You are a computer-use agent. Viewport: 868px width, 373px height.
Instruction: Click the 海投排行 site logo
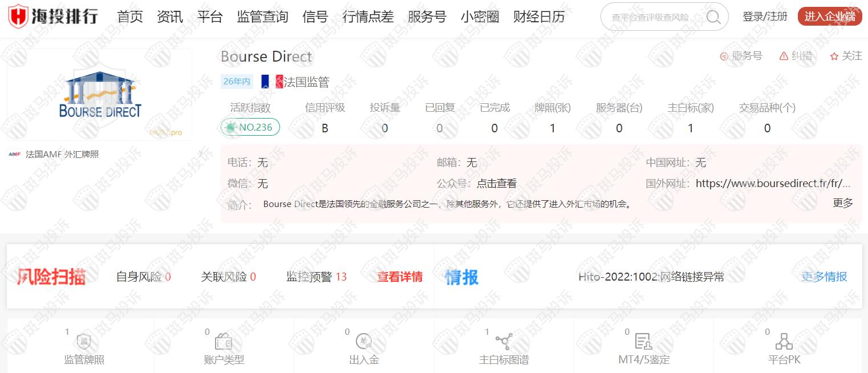pyautogui.click(x=52, y=17)
